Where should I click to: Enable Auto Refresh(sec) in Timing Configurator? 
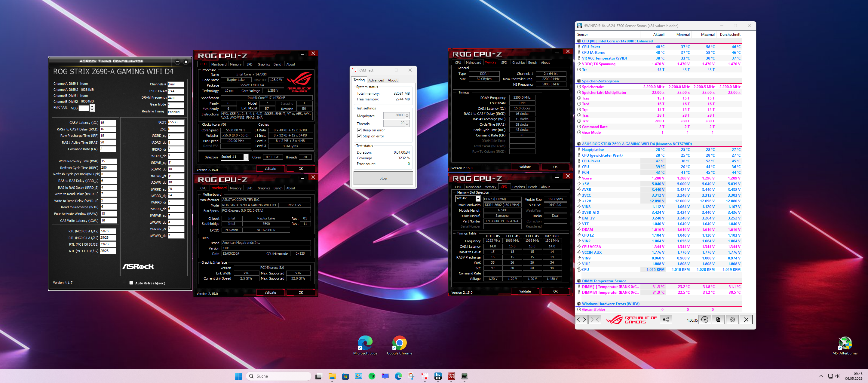(131, 283)
